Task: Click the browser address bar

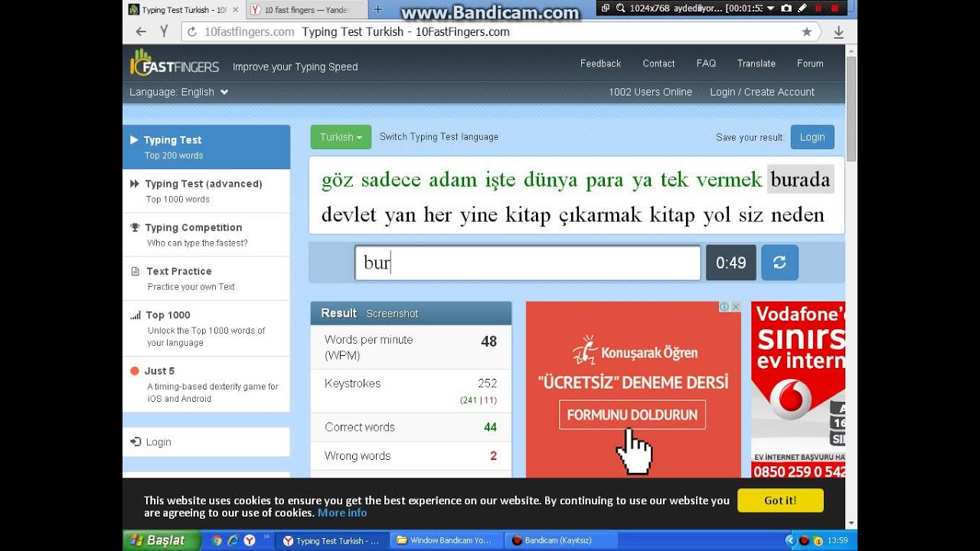Action: pos(501,31)
